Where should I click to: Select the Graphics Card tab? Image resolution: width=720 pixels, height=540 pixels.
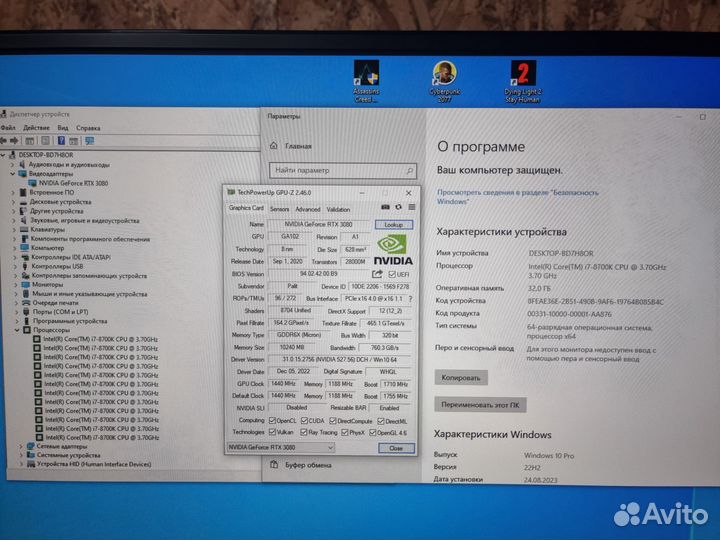[x=246, y=208]
